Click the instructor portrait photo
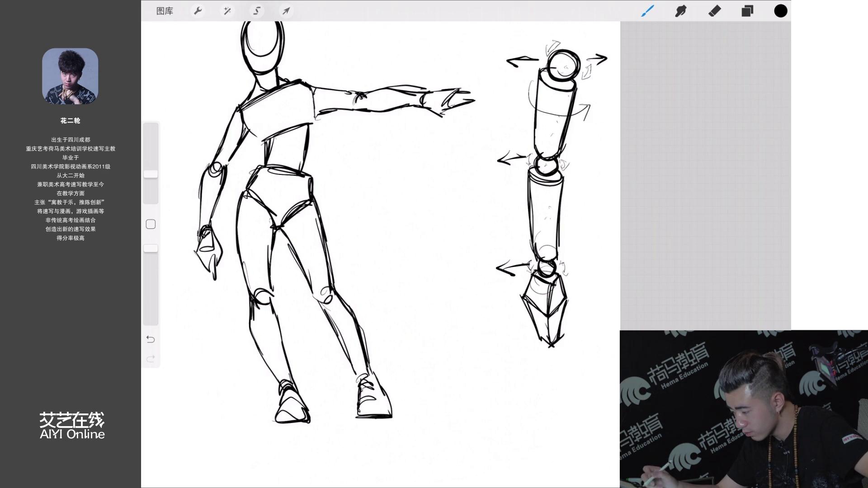868x488 pixels. click(70, 76)
